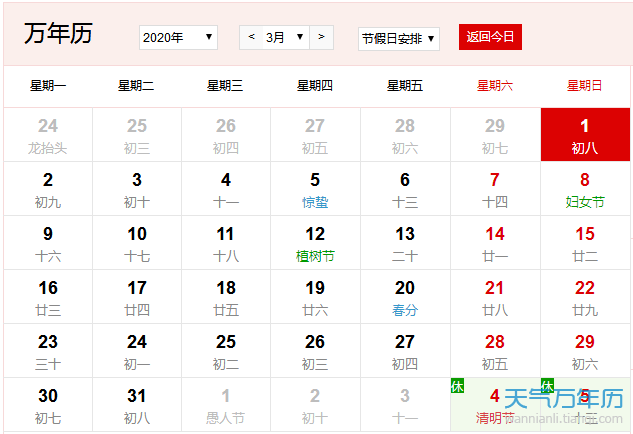Select March 12 植树节
The height and width of the screenshot is (434, 633).
[x=315, y=243]
